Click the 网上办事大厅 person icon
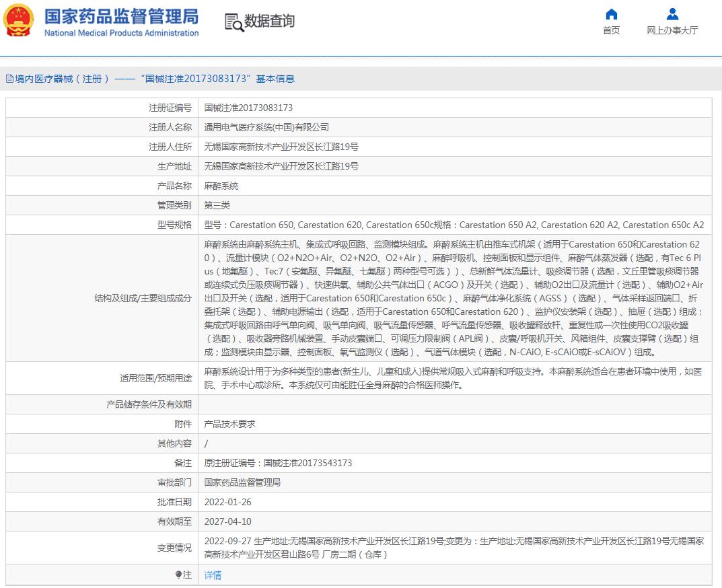Viewport: 722px width, 588px height. [672, 14]
